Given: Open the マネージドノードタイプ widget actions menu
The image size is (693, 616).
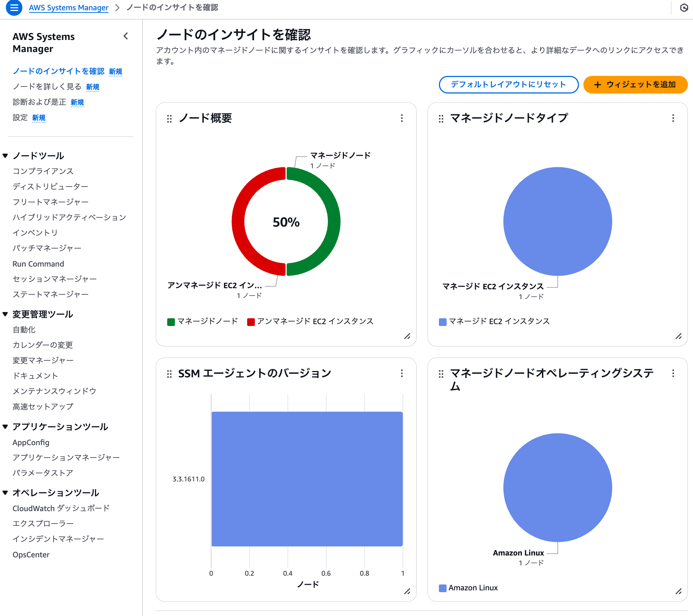Looking at the screenshot, I should [x=673, y=118].
